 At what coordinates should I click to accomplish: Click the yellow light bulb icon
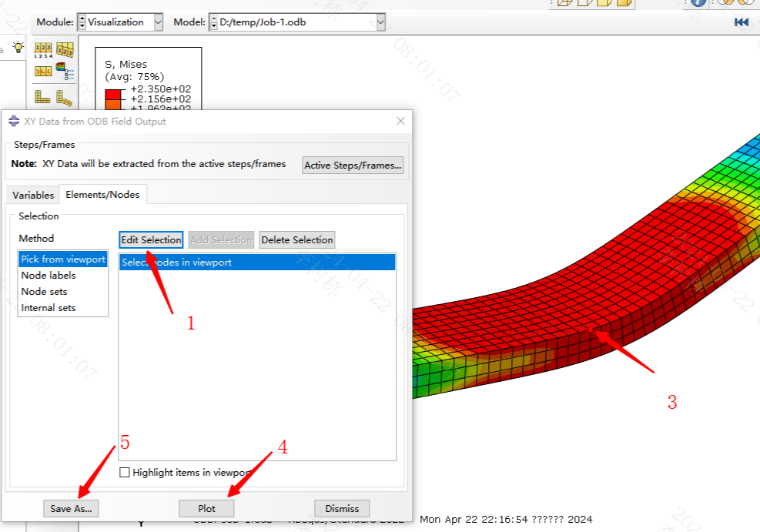coord(18,47)
